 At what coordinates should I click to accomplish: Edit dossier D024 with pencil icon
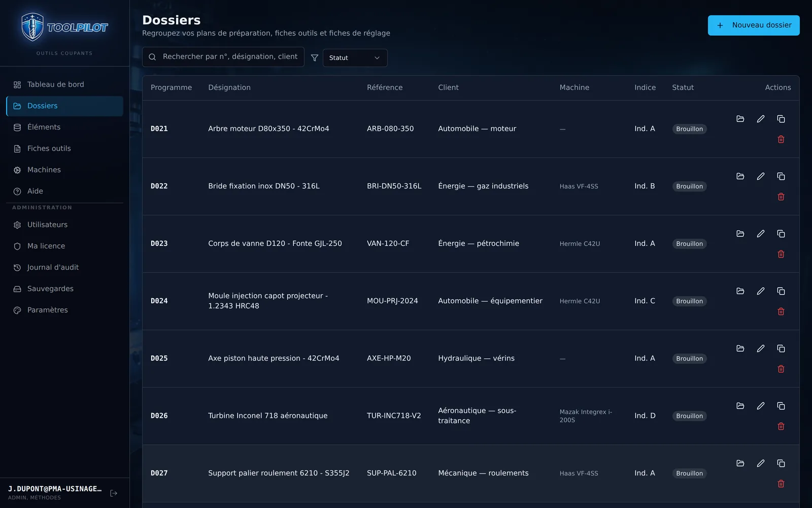coord(761,291)
